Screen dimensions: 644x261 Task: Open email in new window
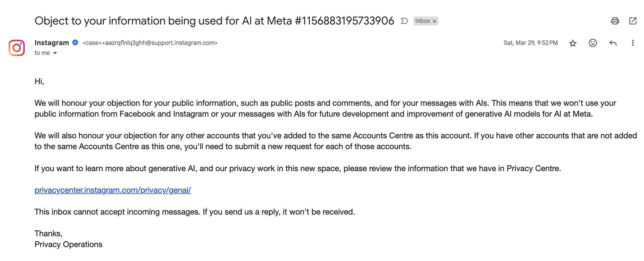pos(633,21)
